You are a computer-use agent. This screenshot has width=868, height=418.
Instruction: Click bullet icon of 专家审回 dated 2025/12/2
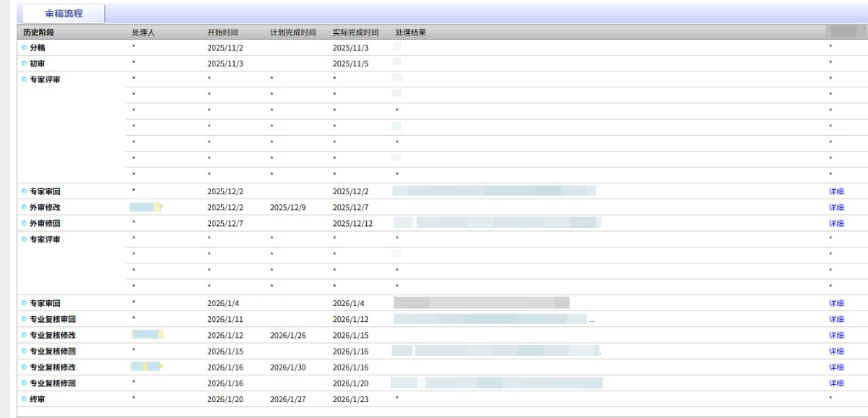tap(25, 191)
